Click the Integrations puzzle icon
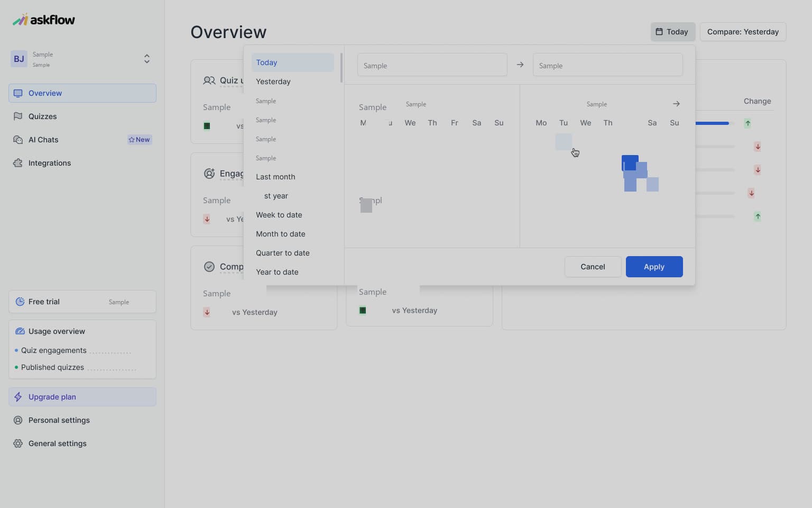 (x=18, y=163)
